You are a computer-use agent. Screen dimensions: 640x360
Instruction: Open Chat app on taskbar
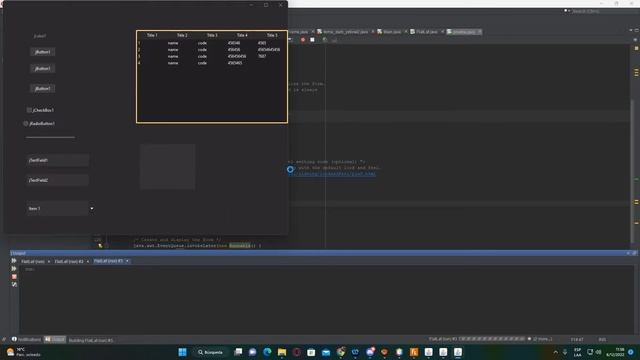click(x=253, y=352)
